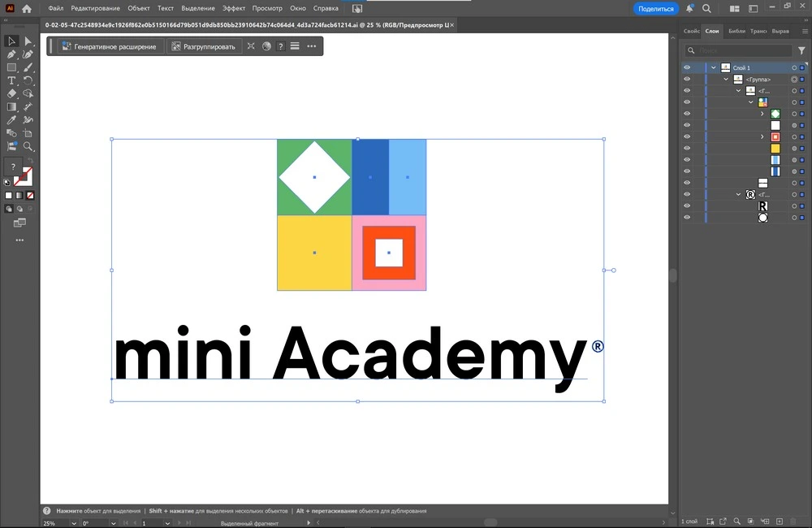Open the zoom level dropdown at 25%

74,524
